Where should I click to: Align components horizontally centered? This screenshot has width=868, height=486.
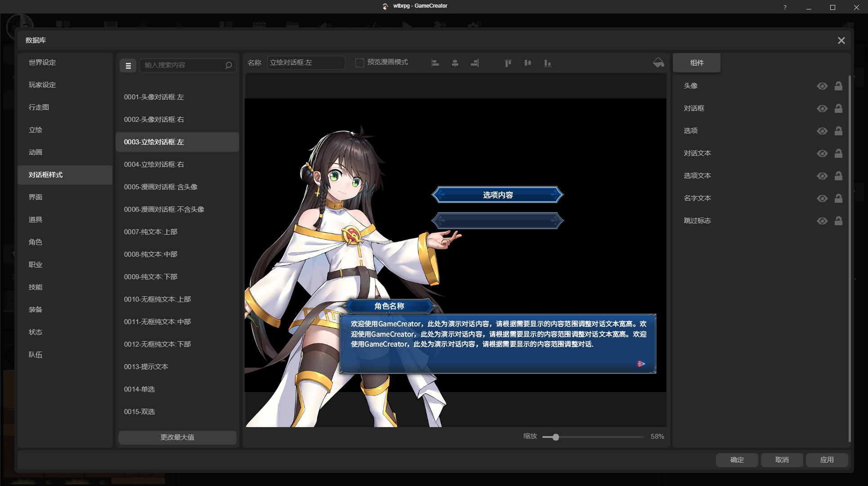455,63
